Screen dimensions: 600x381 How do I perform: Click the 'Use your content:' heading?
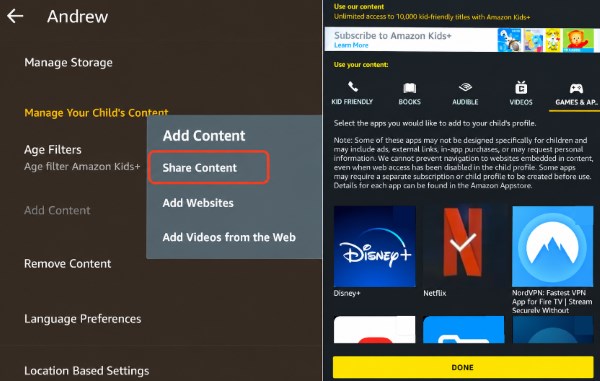pos(361,65)
